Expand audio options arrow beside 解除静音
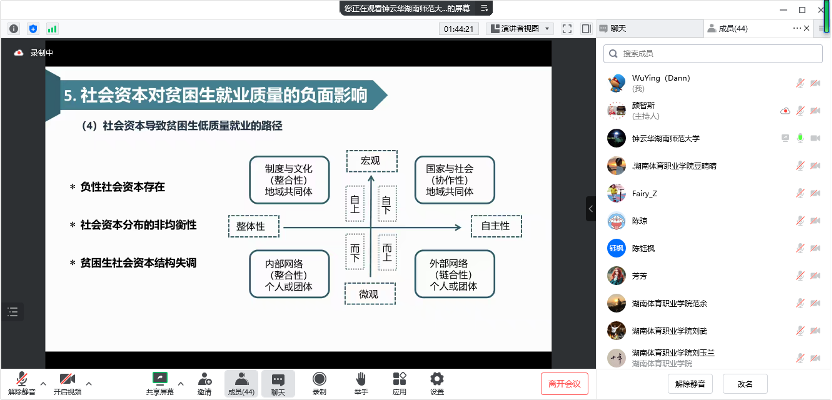The height and width of the screenshot is (400, 832). tap(44, 382)
